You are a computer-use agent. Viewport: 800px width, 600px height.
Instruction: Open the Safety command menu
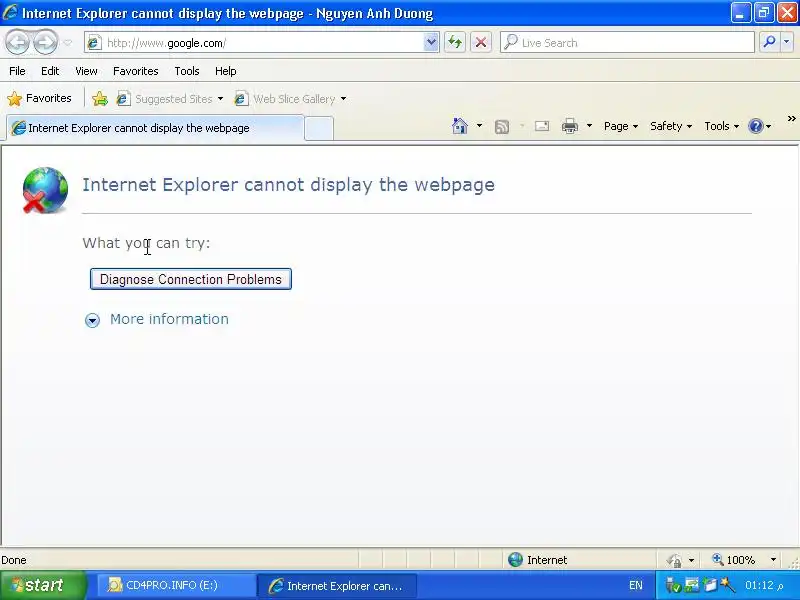pos(670,126)
